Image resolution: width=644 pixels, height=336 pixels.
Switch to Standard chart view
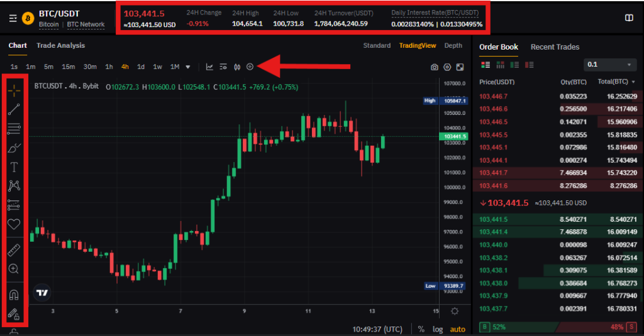point(377,46)
